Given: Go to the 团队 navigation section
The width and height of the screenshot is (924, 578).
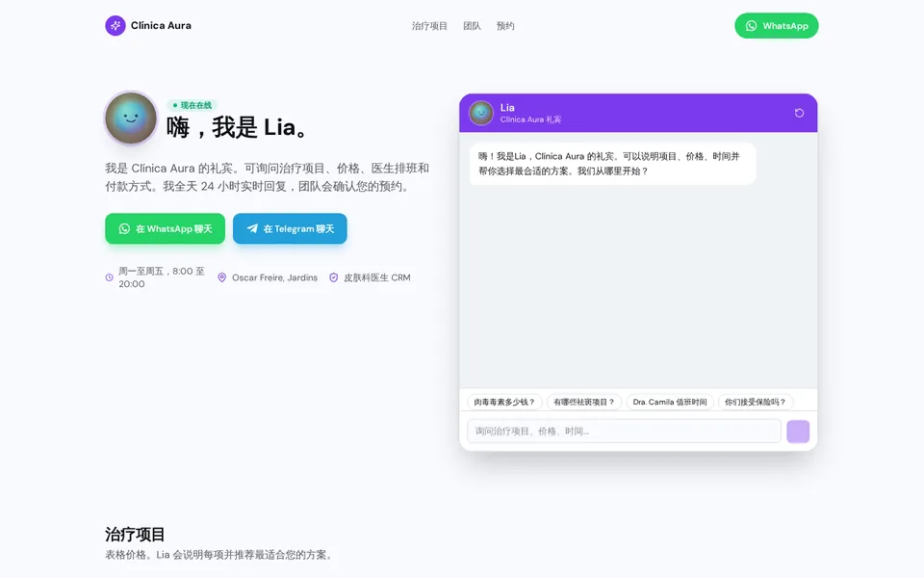Looking at the screenshot, I should [472, 26].
